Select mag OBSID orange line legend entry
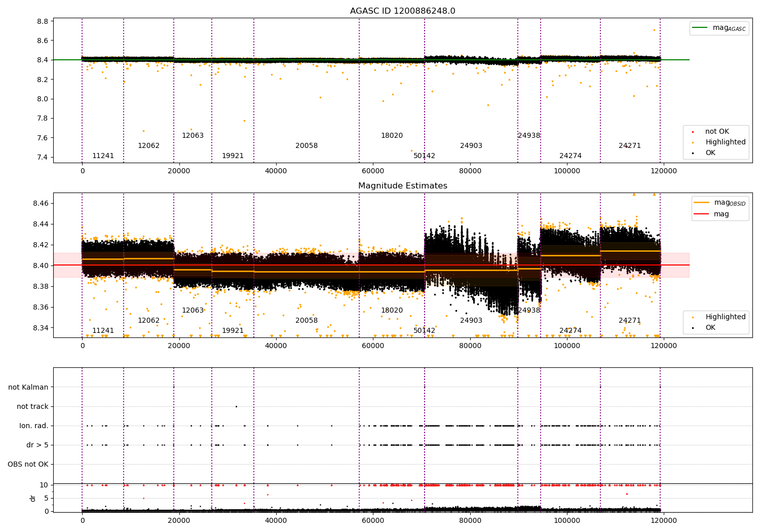This screenshot has height=532, width=760. (719, 203)
